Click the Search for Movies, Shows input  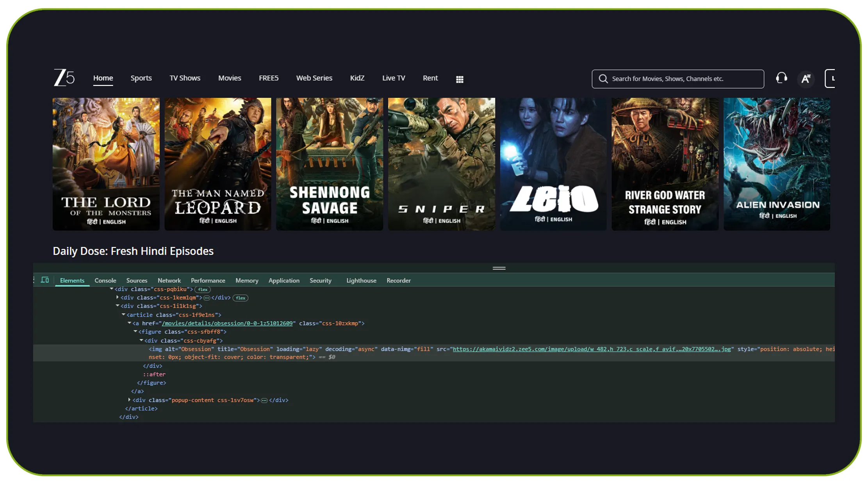coord(678,79)
